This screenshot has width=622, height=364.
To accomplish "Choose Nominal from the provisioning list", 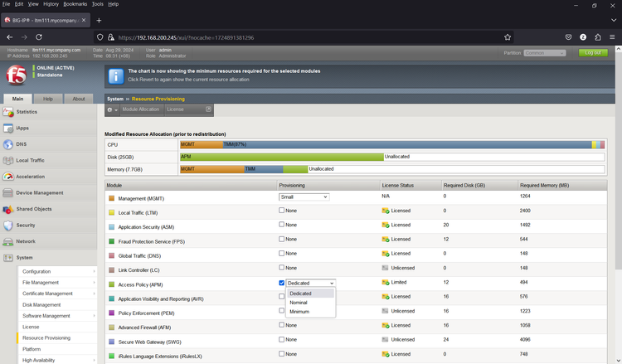I will (299, 303).
